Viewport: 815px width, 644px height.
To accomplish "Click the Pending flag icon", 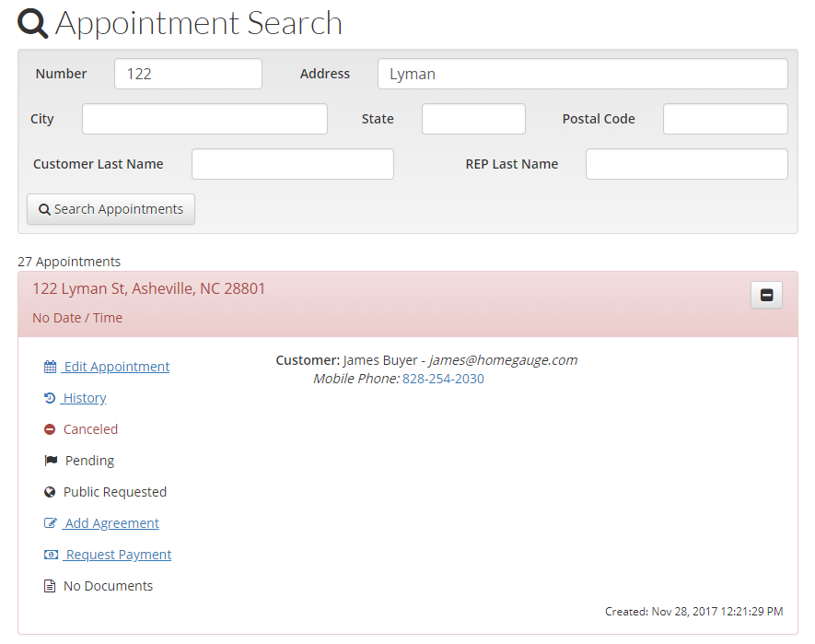I will click(51, 461).
